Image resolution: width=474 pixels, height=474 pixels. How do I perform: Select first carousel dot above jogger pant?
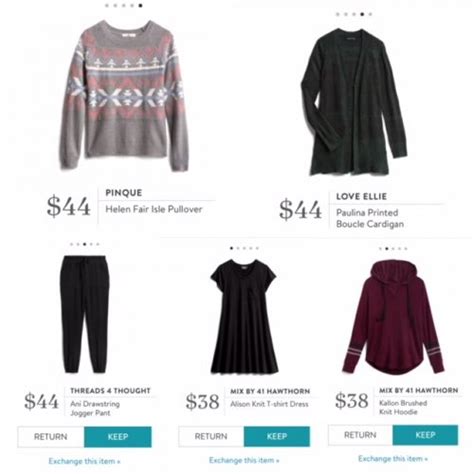pyautogui.click(x=72, y=244)
